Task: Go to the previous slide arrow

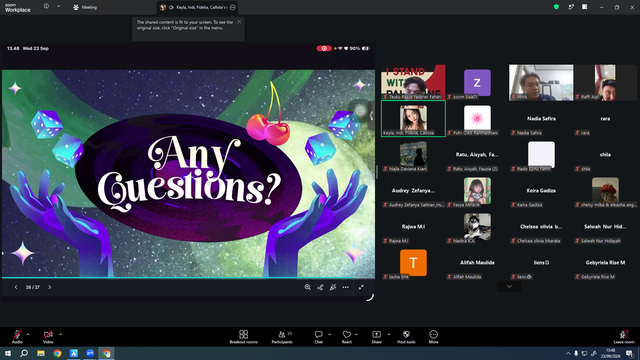Action: (16, 287)
